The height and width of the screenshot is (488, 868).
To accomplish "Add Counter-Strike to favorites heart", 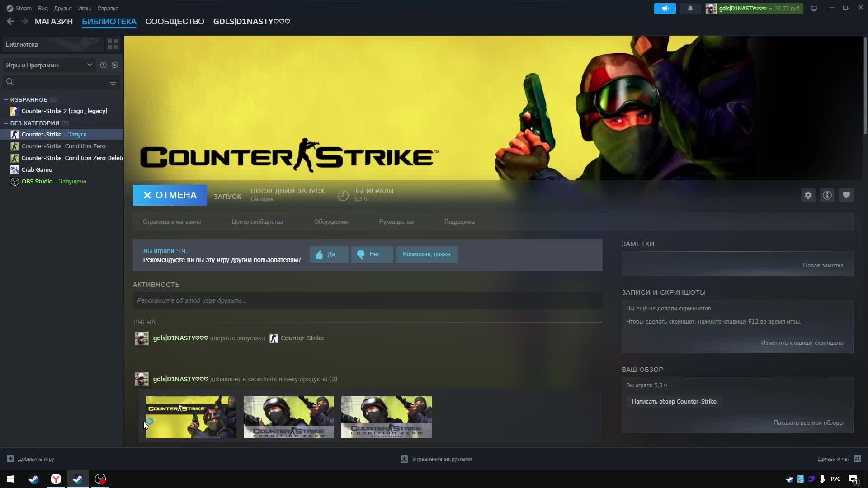I will click(x=846, y=195).
